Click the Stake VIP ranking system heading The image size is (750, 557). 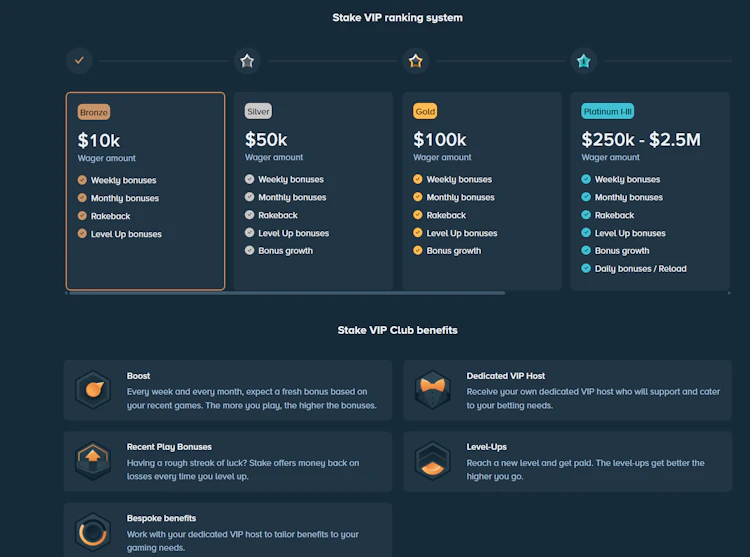point(397,18)
